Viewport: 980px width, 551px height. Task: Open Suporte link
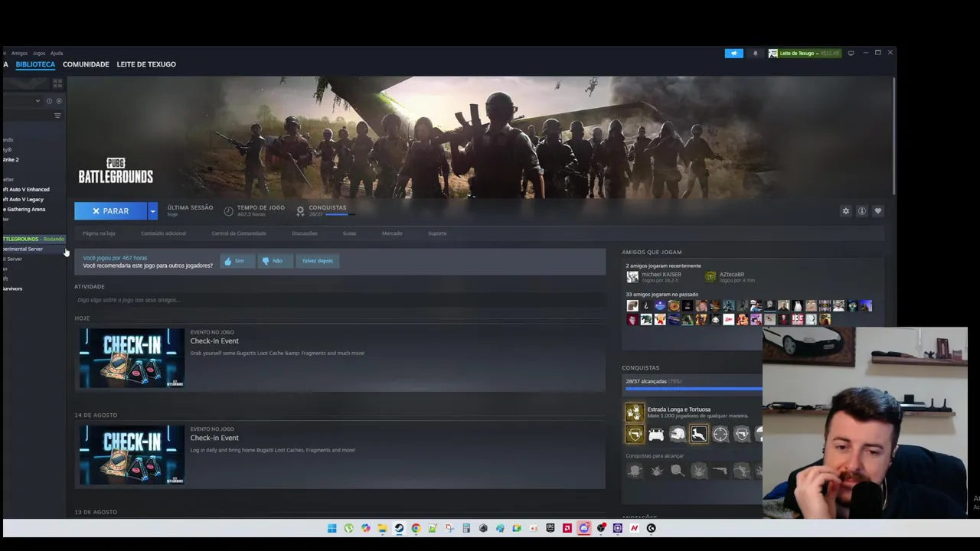pos(437,233)
